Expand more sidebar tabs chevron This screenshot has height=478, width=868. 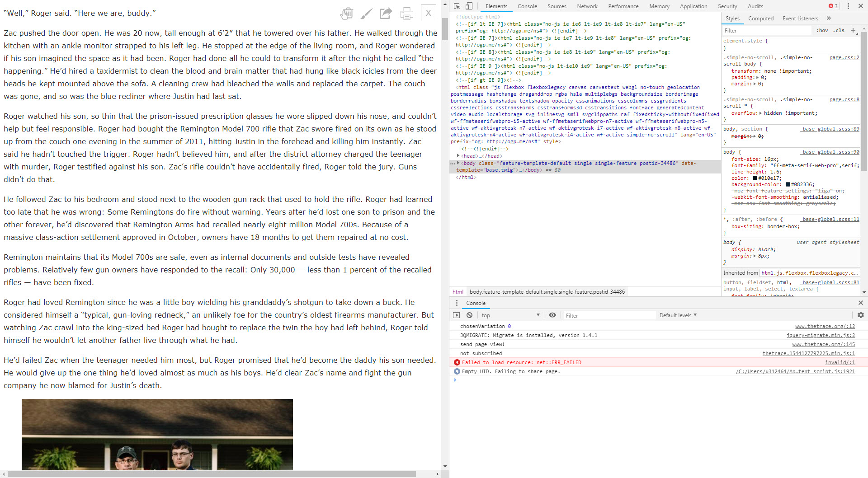pos(829,19)
